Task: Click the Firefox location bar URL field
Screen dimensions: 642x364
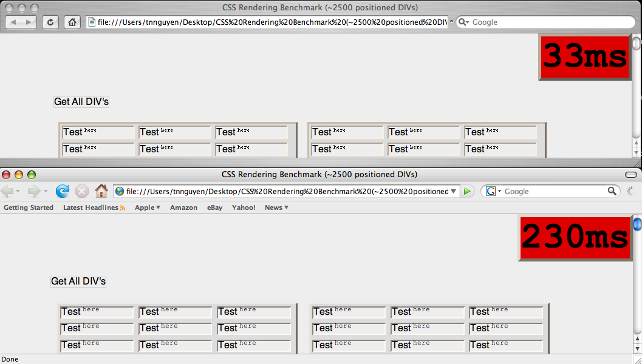Action: click(287, 192)
